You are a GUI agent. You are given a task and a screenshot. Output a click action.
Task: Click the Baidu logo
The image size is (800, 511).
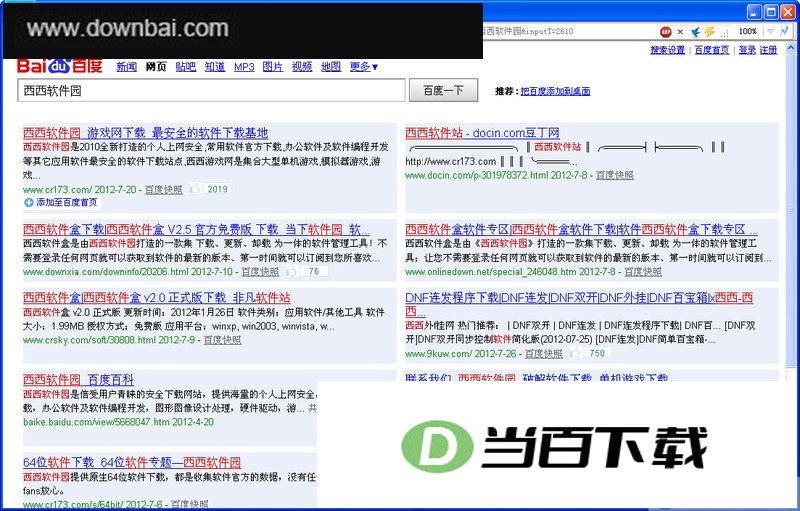point(60,66)
